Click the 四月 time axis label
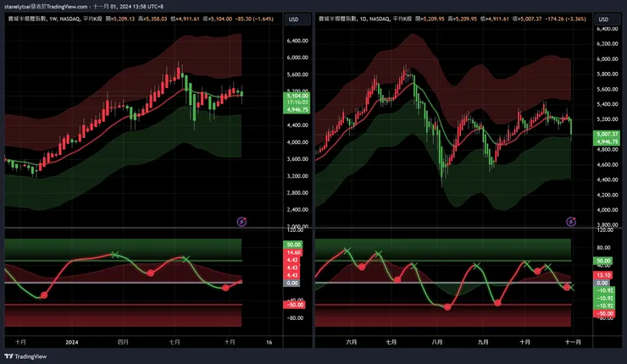 tap(123, 342)
